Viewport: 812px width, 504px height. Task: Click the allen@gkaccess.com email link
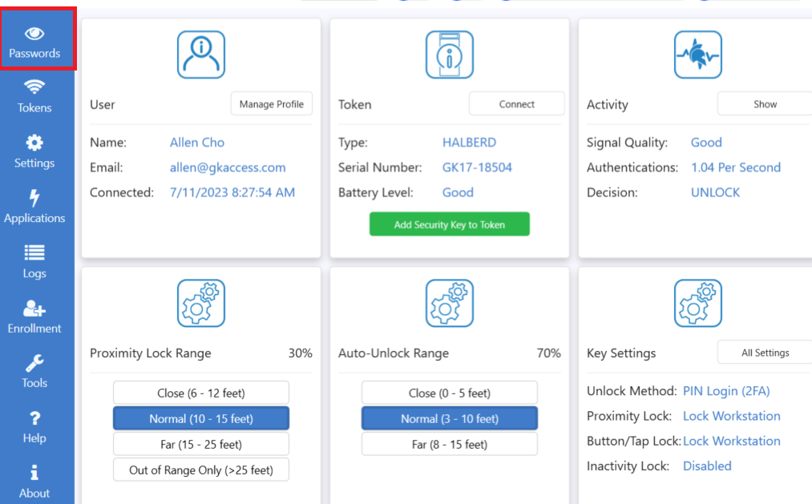(x=228, y=167)
